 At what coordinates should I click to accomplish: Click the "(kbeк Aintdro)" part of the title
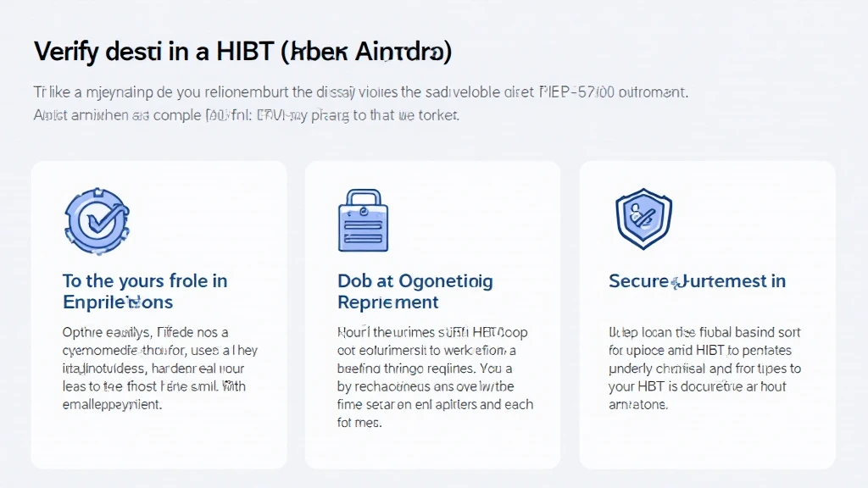366,52
